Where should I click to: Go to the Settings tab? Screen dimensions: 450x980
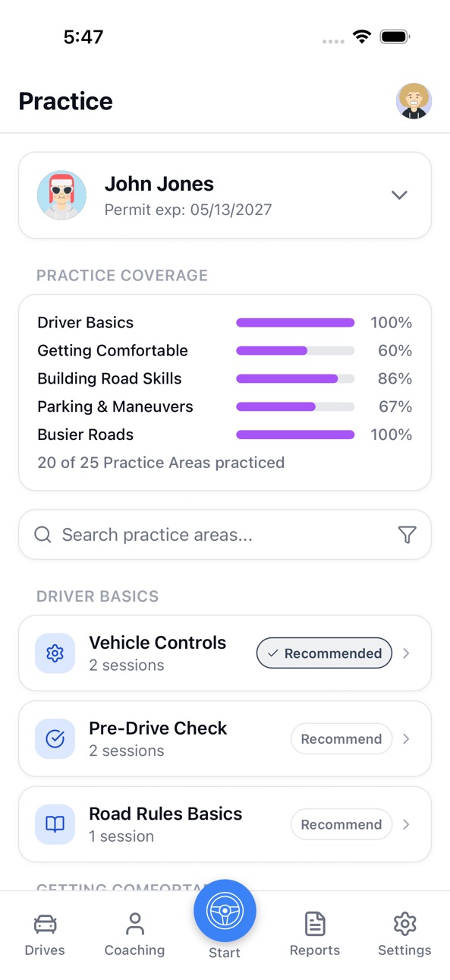click(404, 934)
